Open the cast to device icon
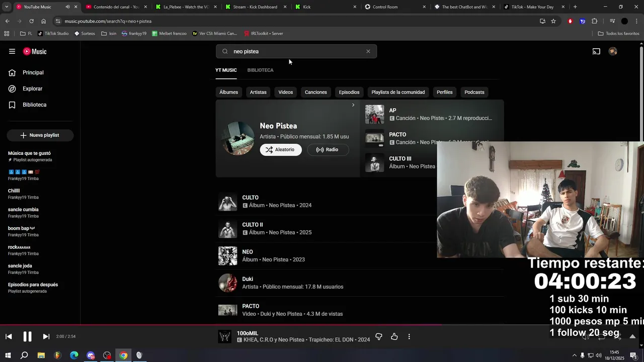 pyautogui.click(x=596, y=51)
